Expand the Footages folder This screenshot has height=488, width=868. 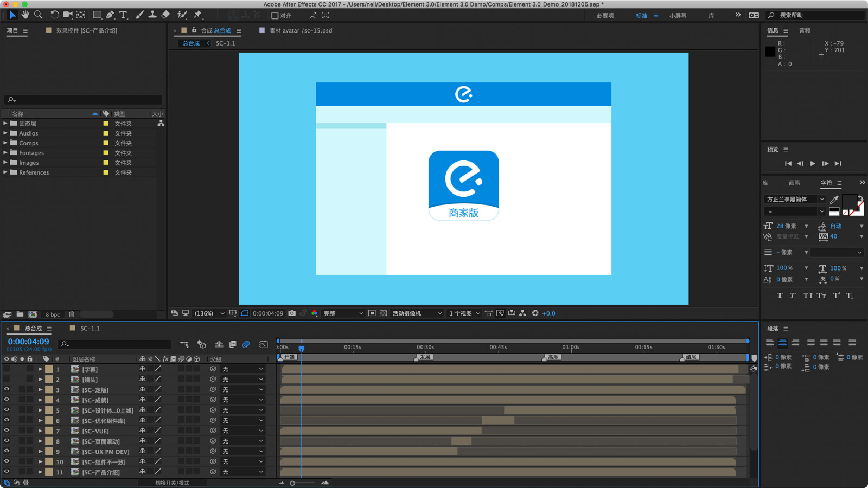coord(5,153)
